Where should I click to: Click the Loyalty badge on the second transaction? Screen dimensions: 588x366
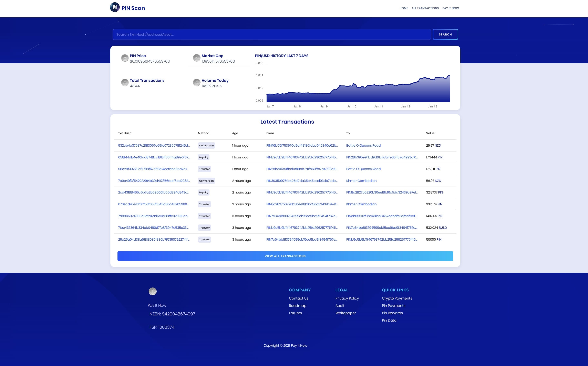(x=204, y=157)
